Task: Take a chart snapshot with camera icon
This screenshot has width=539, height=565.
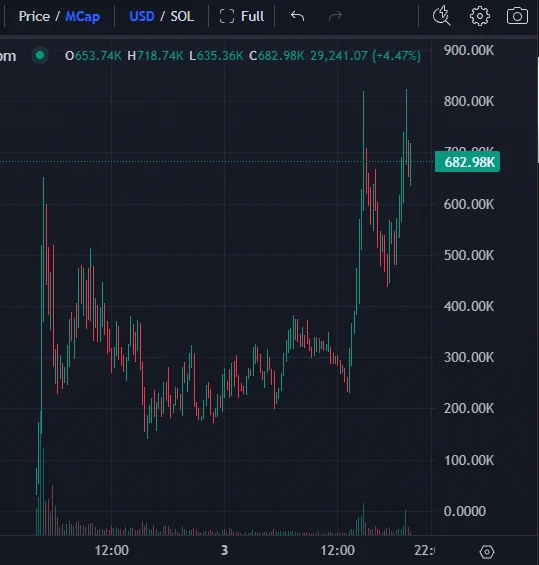Action: point(517,16)
